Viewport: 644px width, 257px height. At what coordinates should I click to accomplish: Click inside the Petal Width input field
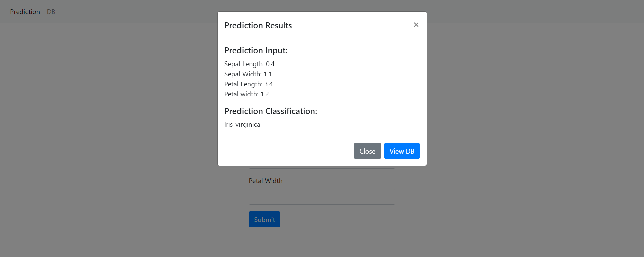tap(322, 197)
